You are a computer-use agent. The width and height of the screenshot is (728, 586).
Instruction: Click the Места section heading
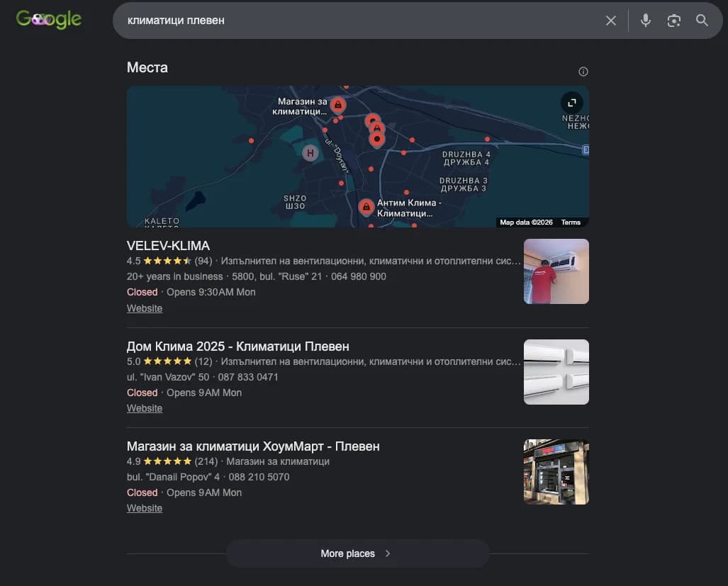[147, 67]
